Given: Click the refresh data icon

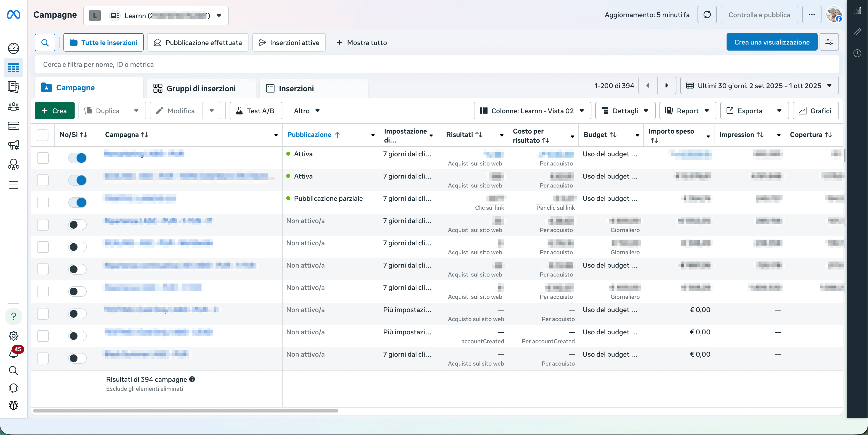Looking at the screenshot, I should (x=707, y=15).
